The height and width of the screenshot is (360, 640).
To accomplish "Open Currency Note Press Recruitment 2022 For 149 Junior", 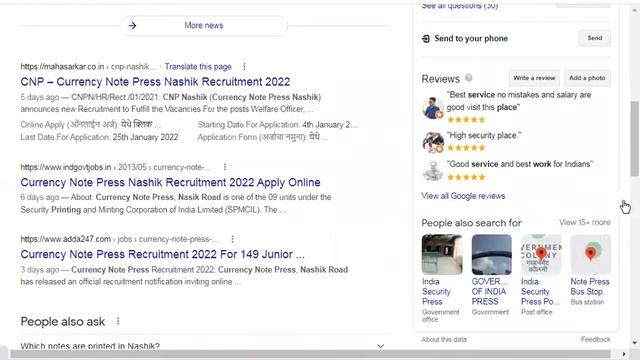I will [x=162, y=254].
